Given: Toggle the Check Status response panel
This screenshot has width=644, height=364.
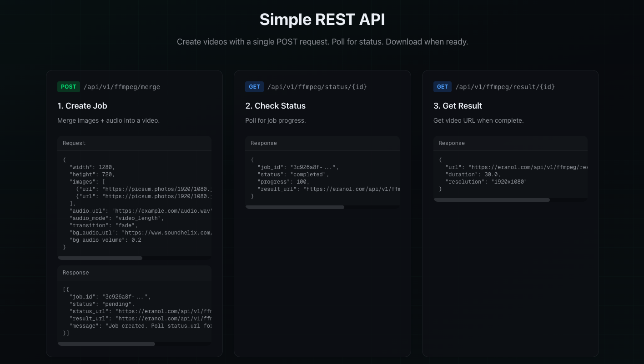Looking at the screenshot, I should (x=322, y=143).
